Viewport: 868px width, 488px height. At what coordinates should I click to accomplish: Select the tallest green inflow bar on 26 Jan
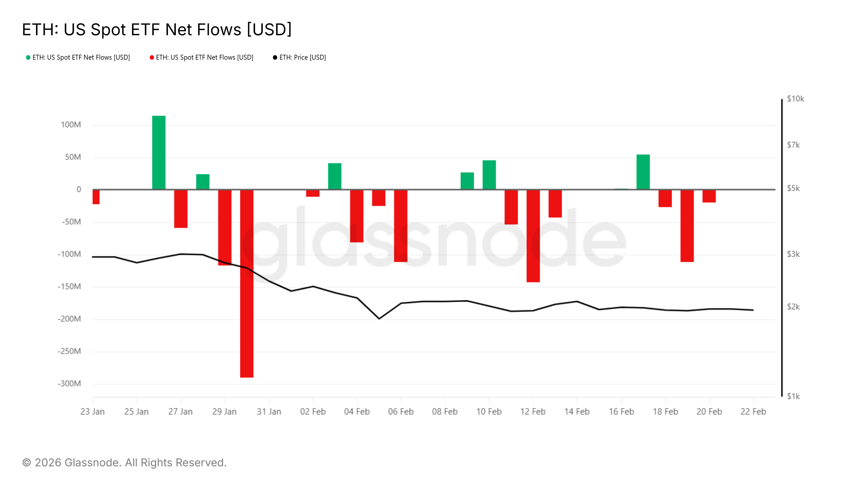coord(159,152)
